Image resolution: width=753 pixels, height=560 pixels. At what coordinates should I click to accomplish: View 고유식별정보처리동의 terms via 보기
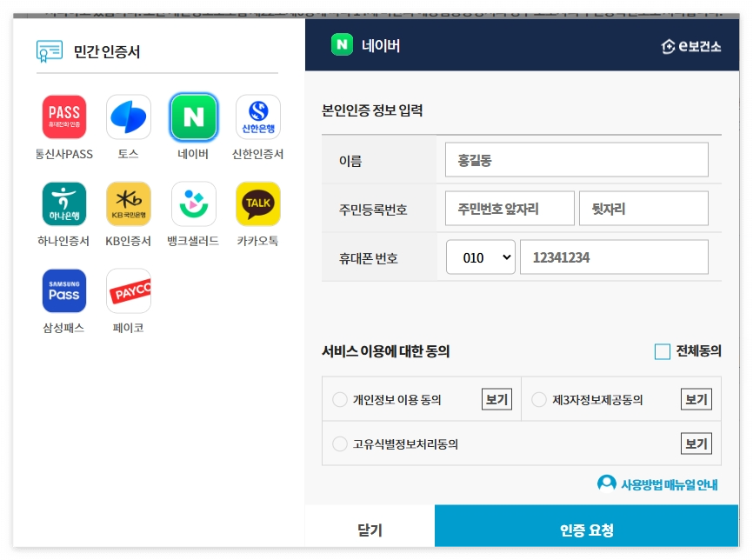[x=696, y=443]
